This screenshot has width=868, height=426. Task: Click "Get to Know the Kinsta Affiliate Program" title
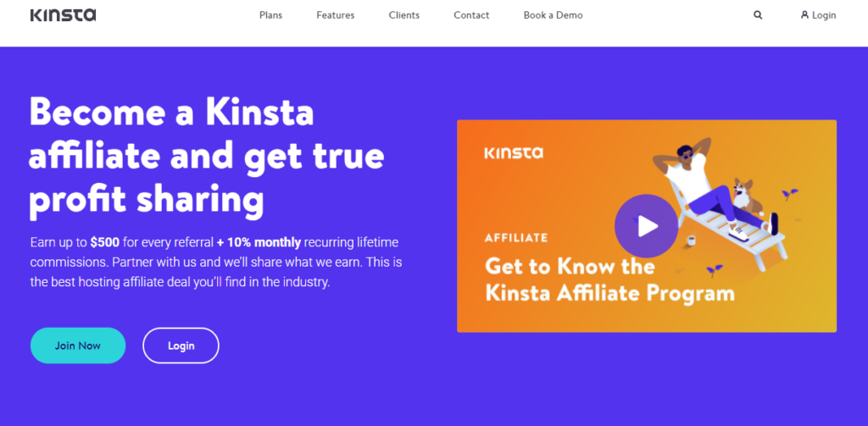click(x=609, y=279)
